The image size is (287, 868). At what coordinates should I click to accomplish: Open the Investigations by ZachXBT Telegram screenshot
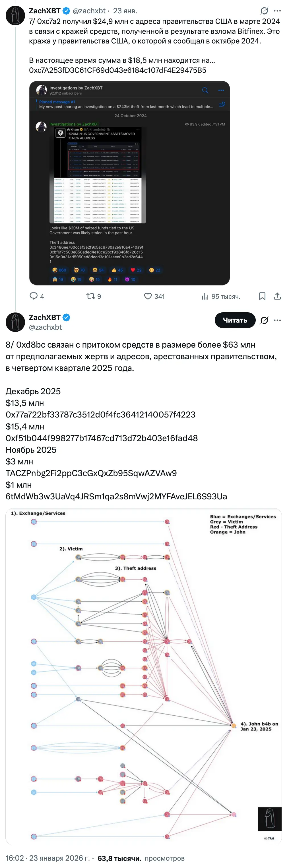click(129, 183)
